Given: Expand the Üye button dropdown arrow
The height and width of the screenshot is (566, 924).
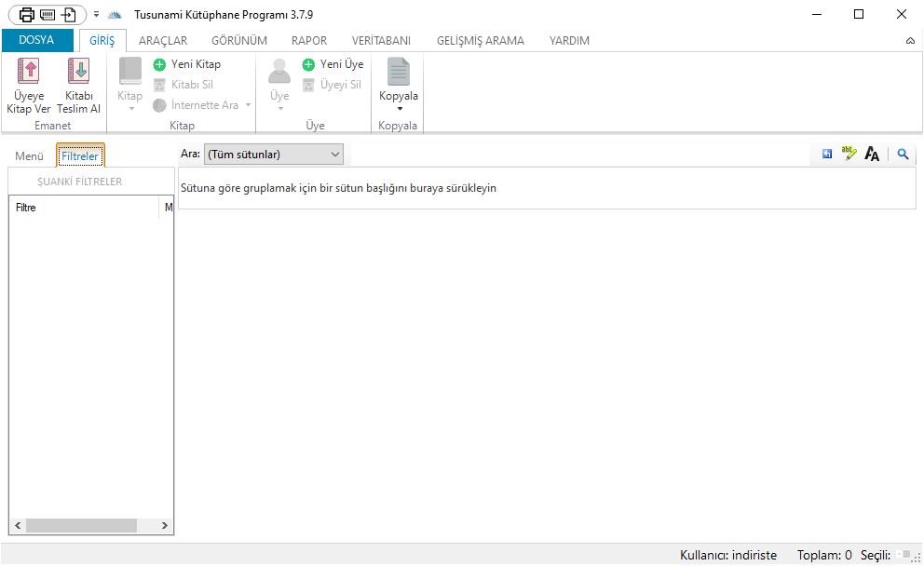Looking at the screenshot, I should [x=280, y=108].
